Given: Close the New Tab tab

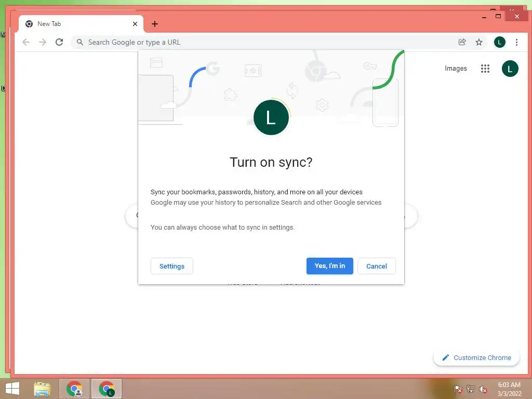Looking at the screenshot, I should coord(135,24).
